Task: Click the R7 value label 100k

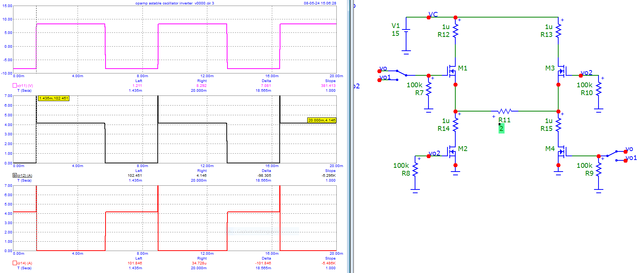Action: coord(414,85)
